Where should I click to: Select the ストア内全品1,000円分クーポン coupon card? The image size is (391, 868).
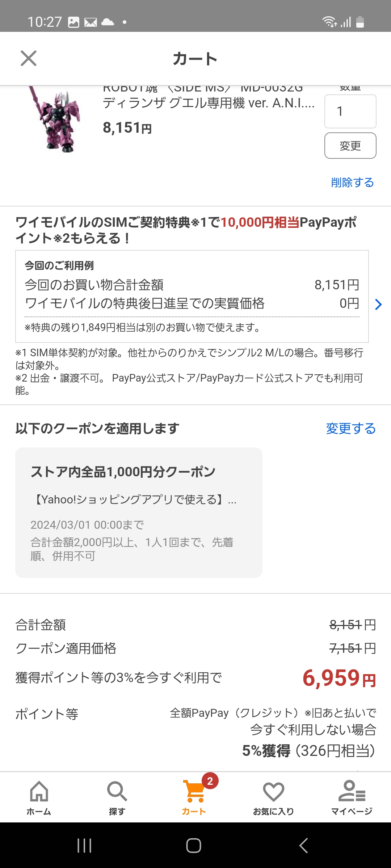[139, 512]
